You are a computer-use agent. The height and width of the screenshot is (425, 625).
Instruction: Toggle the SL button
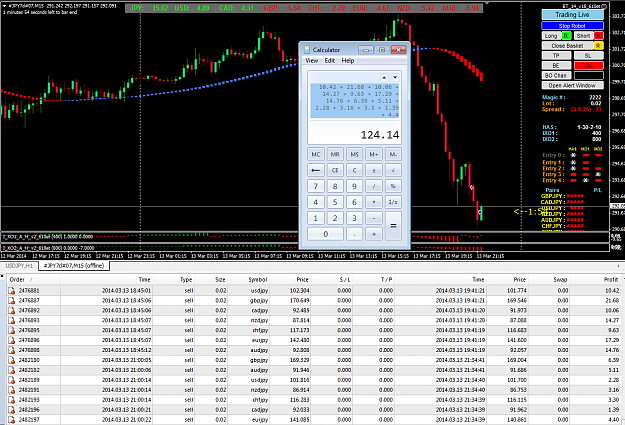(588, 56)
